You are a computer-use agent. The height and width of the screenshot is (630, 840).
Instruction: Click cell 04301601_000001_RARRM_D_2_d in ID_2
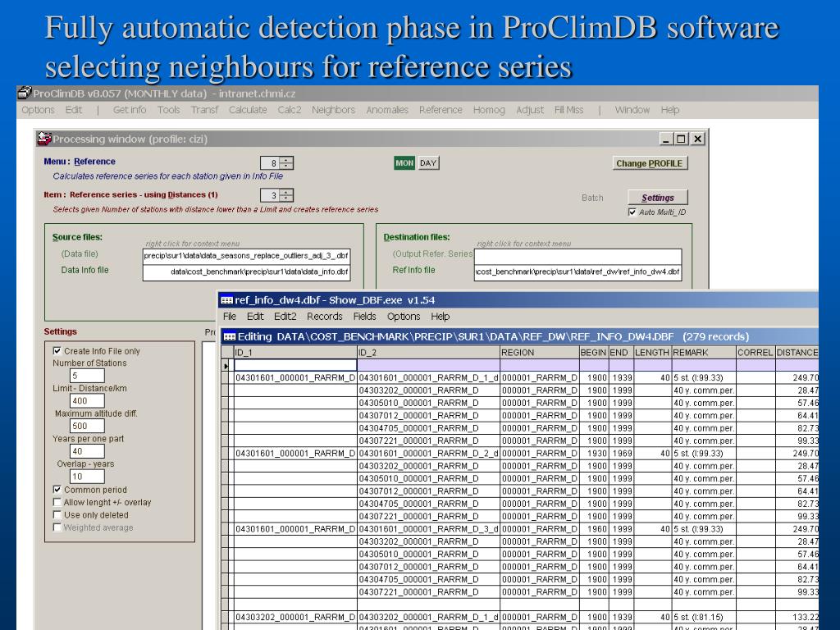pyautogui.click(x=428, y=453)
